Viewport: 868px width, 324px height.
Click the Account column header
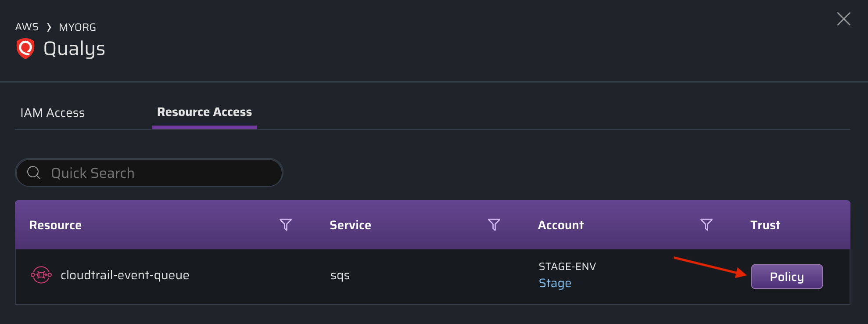click(560, 225)
